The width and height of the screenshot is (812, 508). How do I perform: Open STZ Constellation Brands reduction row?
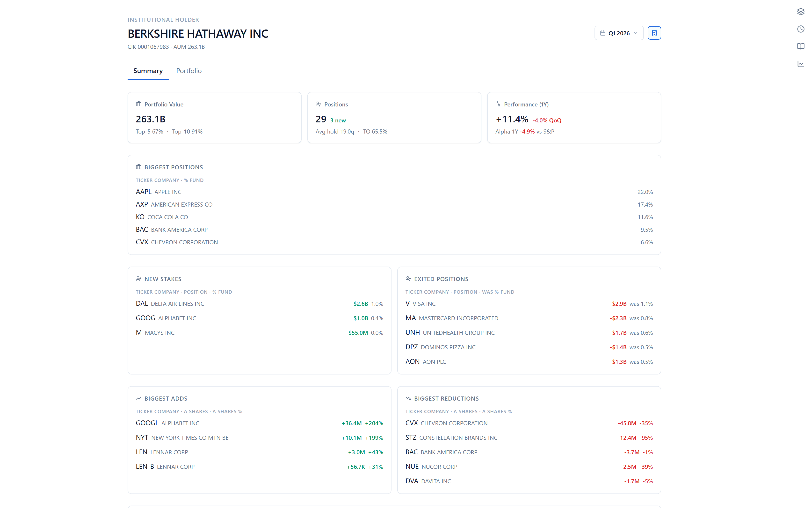pyautogui.click(x=529, y=438)
